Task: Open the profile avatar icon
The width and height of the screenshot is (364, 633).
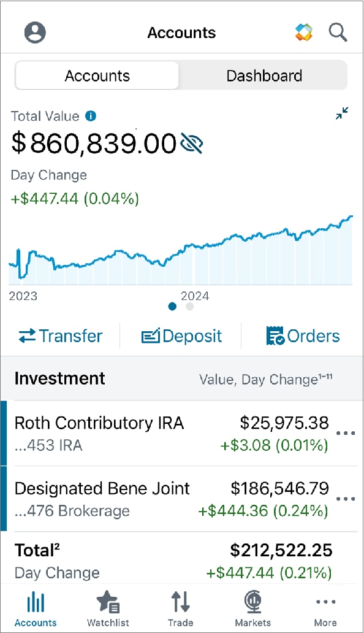Action: [35, 33]
